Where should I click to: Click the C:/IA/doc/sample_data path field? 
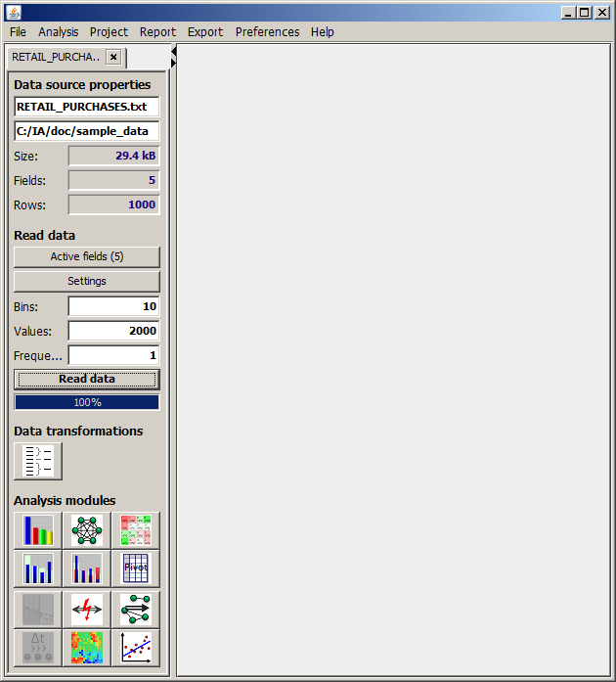[87, 131]
